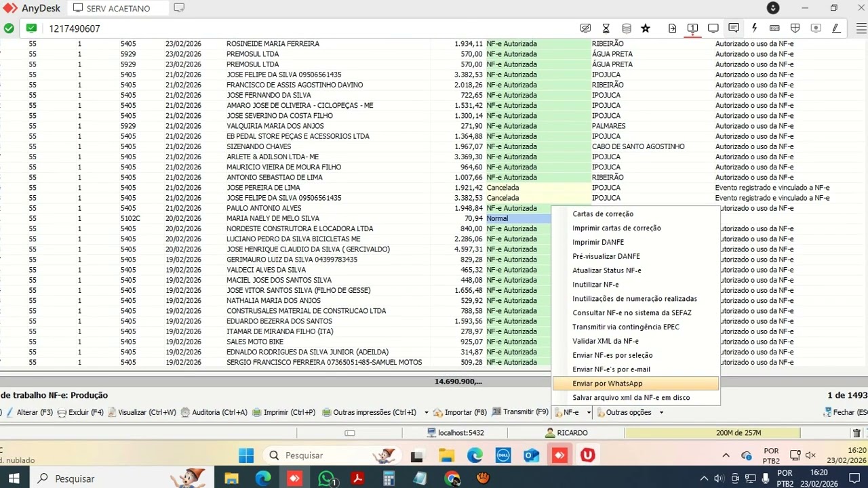
Task: Click the hourglass session timer icon
Action: [606, 28]
